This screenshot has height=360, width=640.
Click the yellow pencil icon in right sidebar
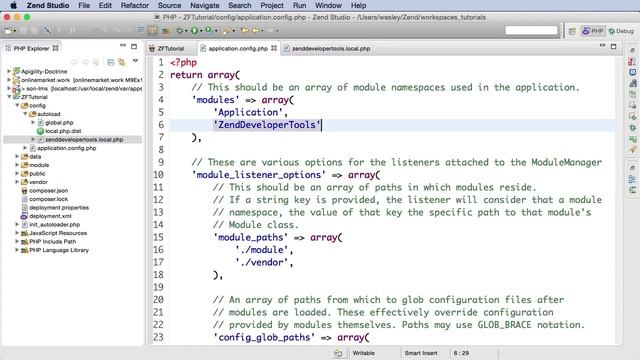tap(632, 150)
